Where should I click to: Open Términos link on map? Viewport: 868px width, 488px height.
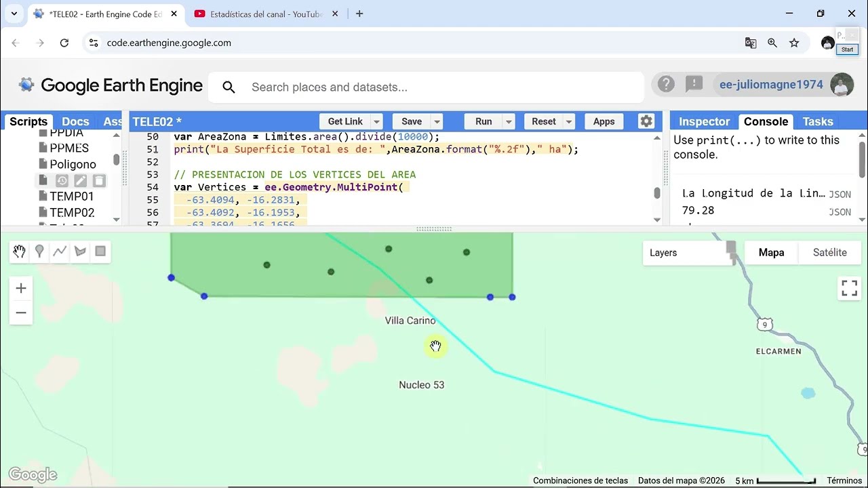click(844, 481)
